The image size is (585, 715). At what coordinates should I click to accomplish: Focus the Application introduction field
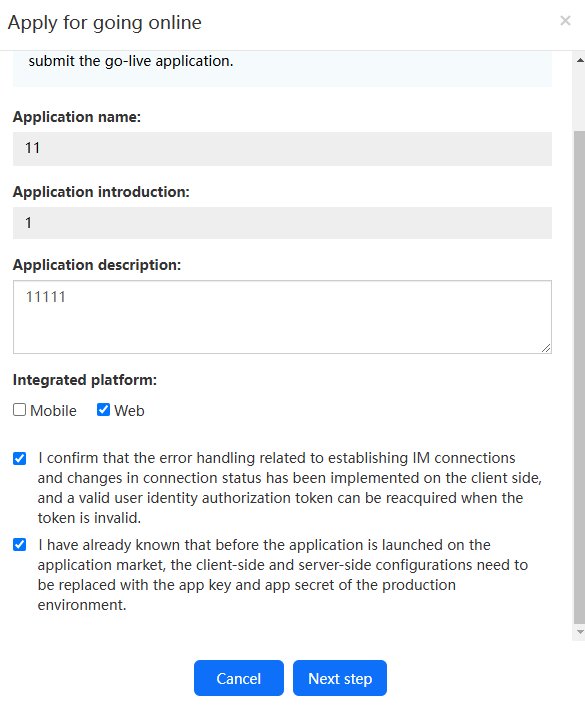pos(282,223)
